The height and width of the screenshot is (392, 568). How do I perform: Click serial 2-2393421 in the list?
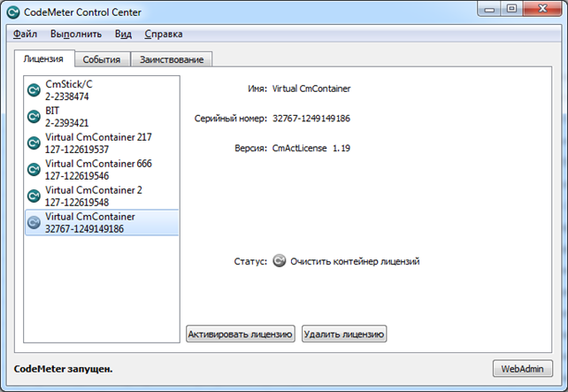[66, 123]
